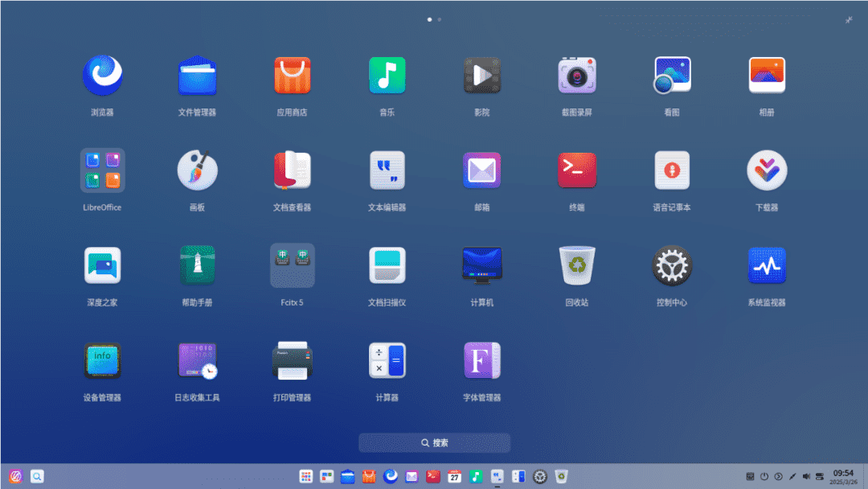Viewport: 868px width, 489px height.
Task: Launch the 下载器 downloader app
Action: coord(766,171)
